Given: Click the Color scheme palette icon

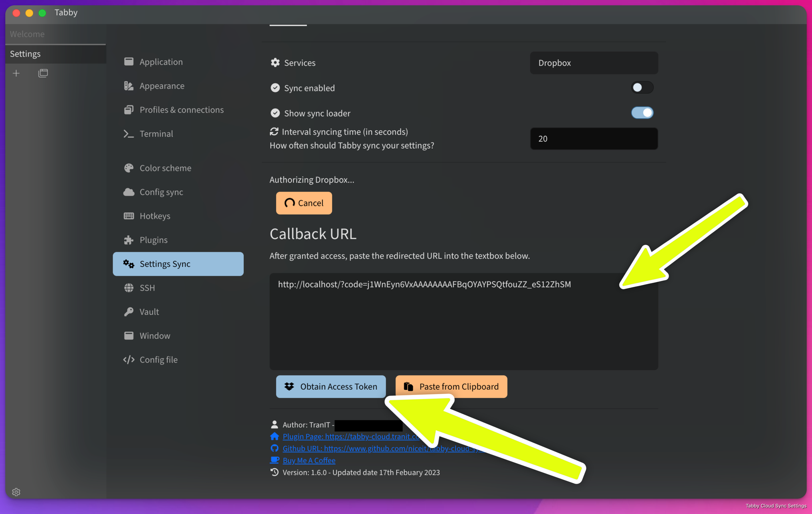Looking at the screenshot, I should click(129, 168).
